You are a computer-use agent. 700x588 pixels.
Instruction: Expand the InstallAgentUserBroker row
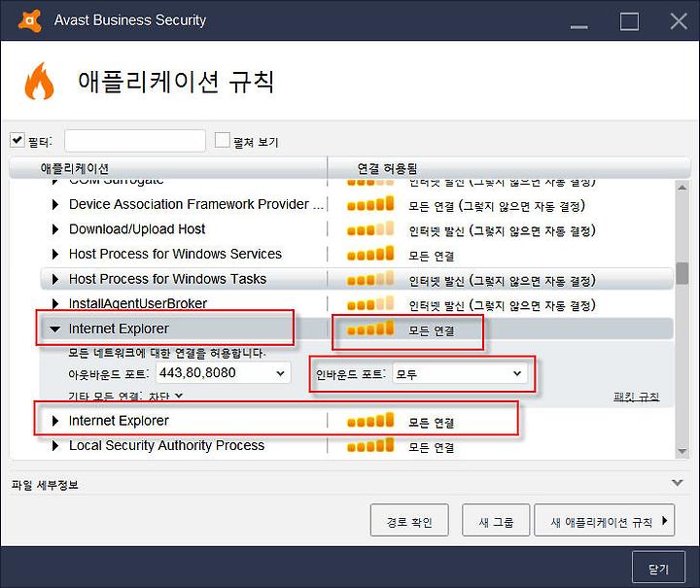54,304
